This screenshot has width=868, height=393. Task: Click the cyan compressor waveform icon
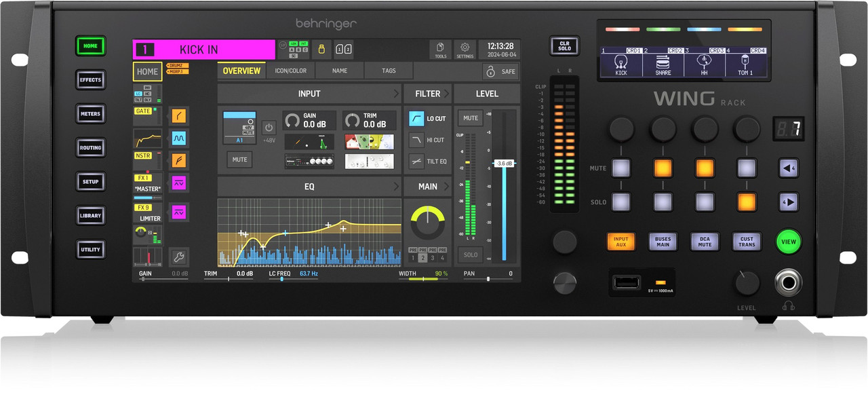[x=179, y=138]
